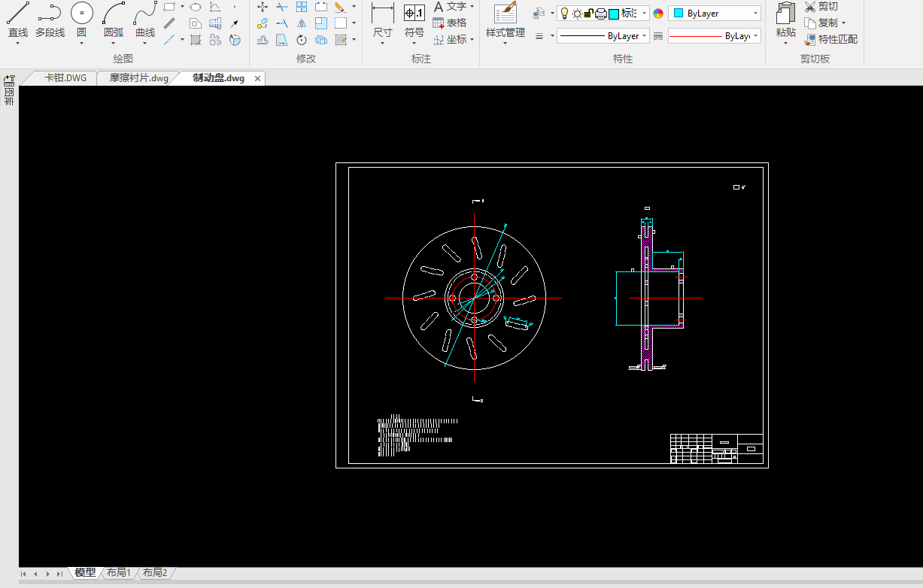Viewport: 923px width, 588px height.
Task: Click the 粘贴 (Paste) clipboard icon
Action: (785, 20)
